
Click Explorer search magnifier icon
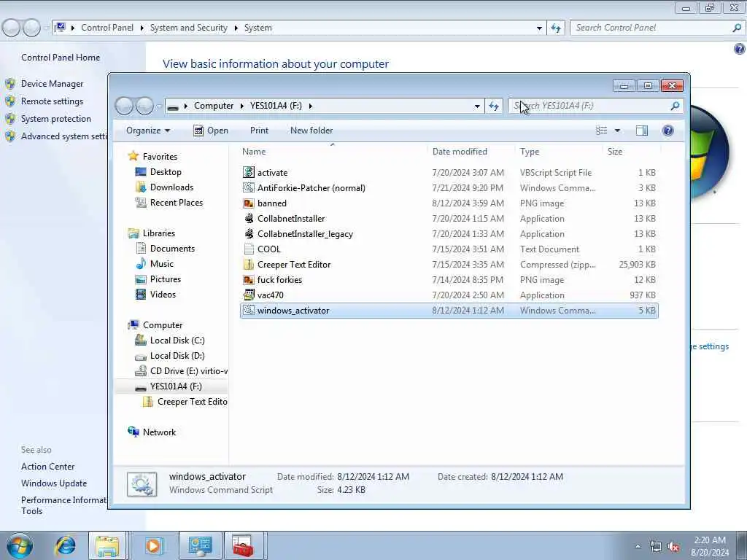(675, 106)
